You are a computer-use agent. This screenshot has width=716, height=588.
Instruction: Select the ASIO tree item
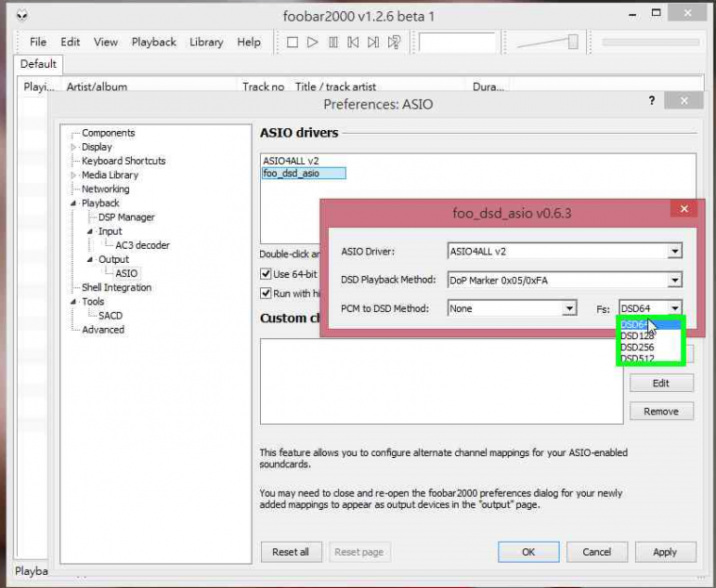tap(126, 273)
